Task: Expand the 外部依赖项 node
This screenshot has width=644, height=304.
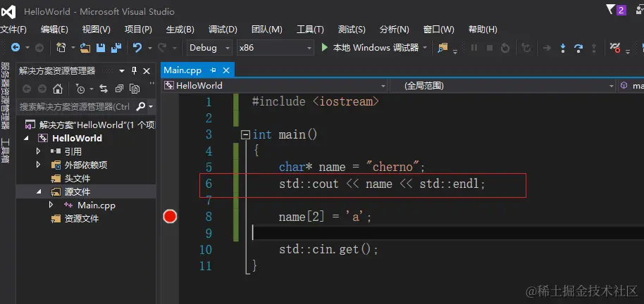Action: [38, 165]
